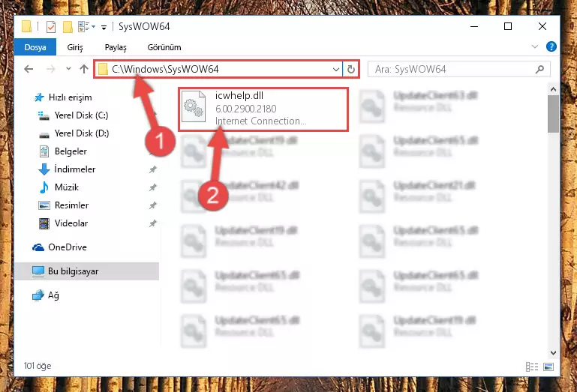The image size is (577, 392).
Task: Refresh the SysWOW64 folder
Action: [x=351, y=69]
